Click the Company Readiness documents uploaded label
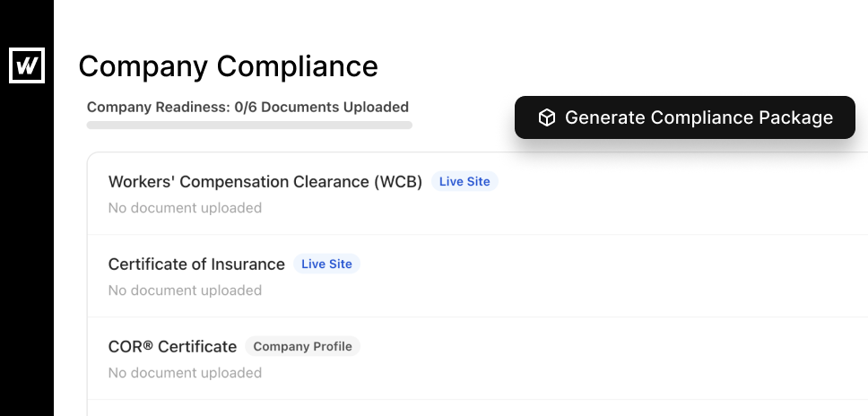This screenshot has width=868, height=416. [x=247, y=107]
